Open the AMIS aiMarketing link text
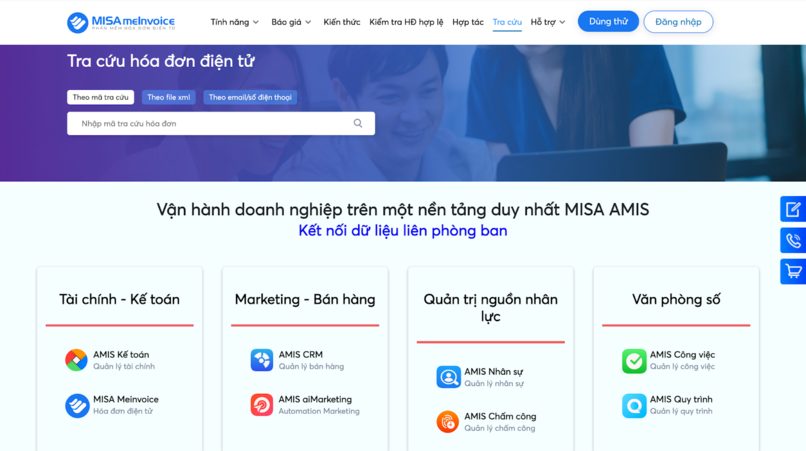The image size is (806, 451). click(x=315, y=399)
